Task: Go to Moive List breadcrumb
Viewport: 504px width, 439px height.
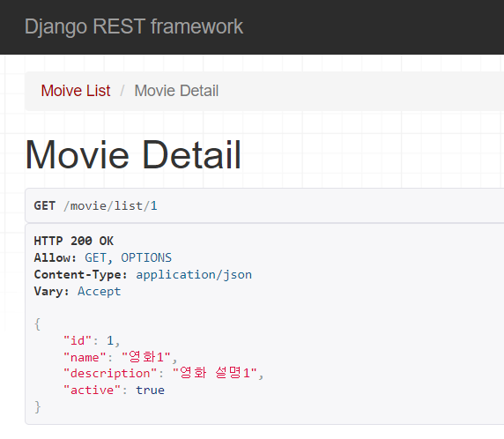Action: coord(76,91)
